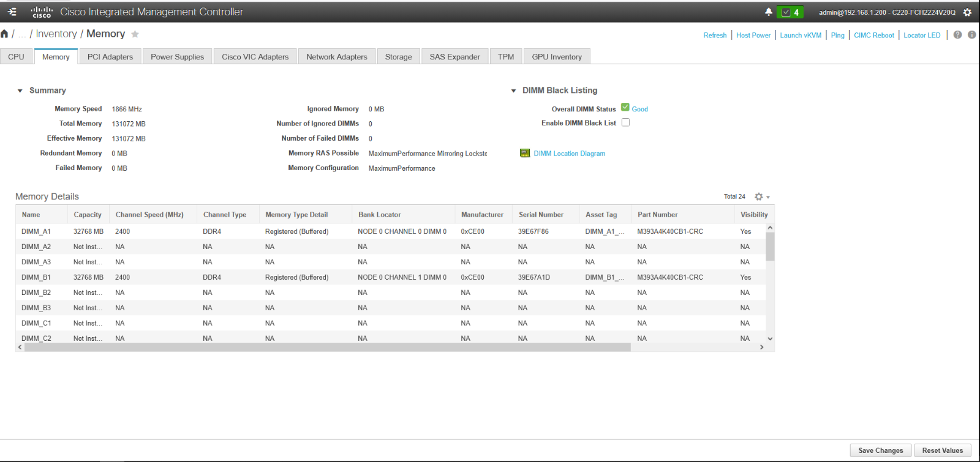Open DIMM Location Diagram link

point(569,154)
